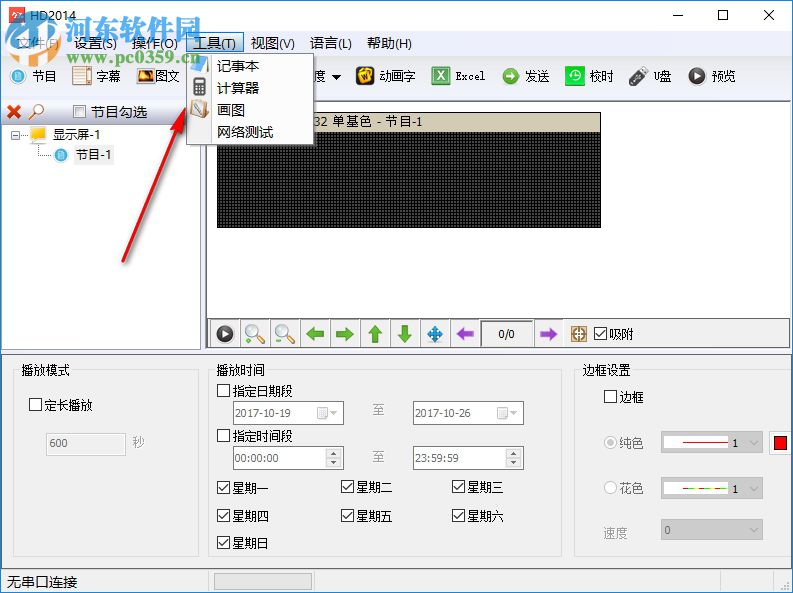Insert an Excel area

(458, 76)
